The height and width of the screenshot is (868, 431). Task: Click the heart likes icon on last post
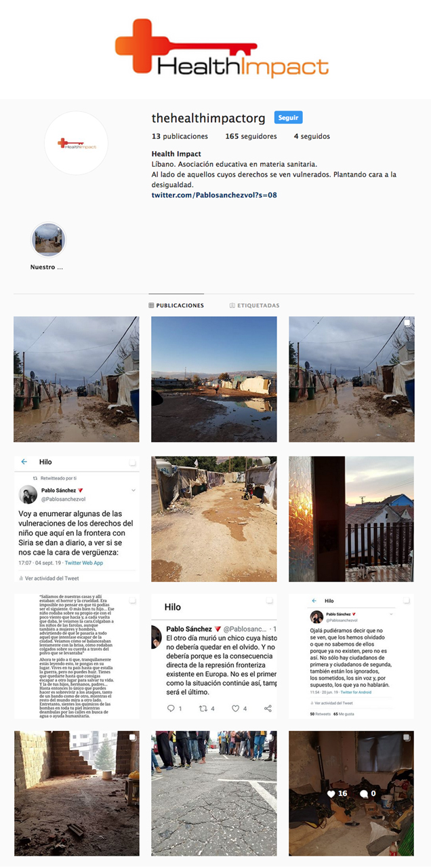[331, 793]
